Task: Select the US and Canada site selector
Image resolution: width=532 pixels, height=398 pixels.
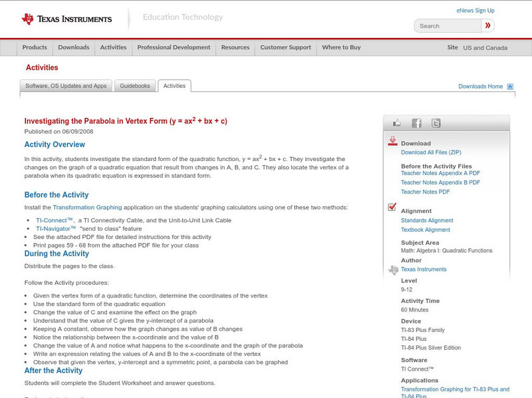Action: coord(485,48)
